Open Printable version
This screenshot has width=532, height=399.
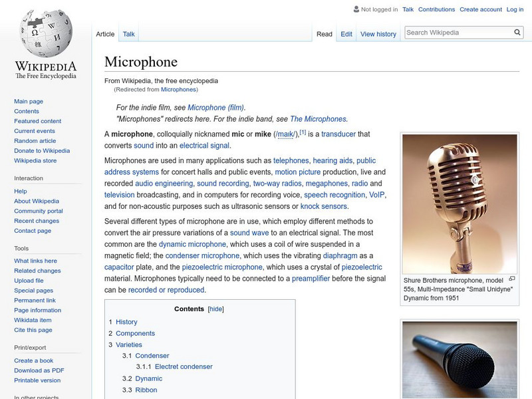[37, 380]
